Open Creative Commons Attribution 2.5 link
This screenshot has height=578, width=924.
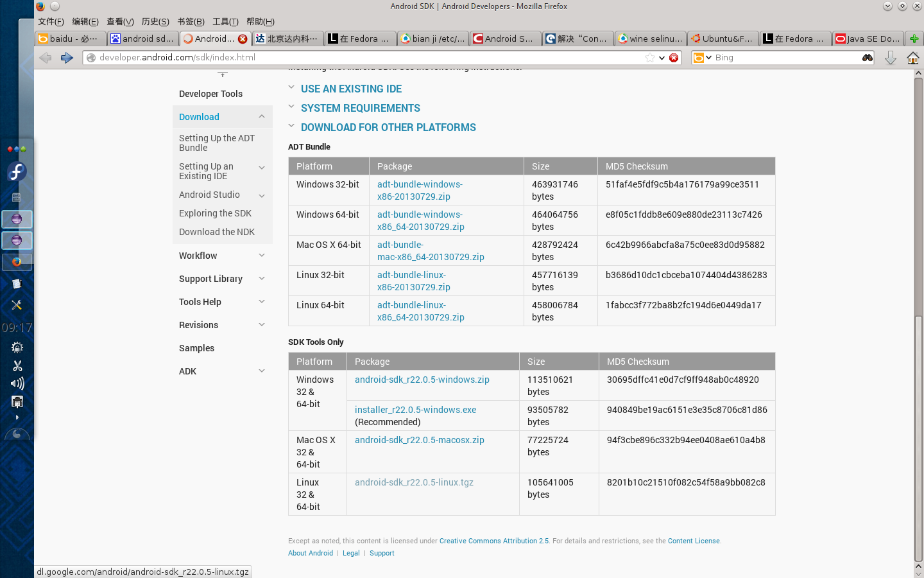(494, 541)
